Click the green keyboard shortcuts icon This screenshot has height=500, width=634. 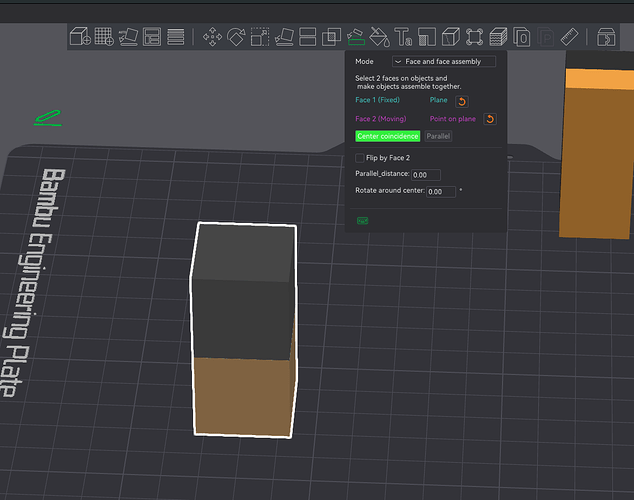click(362, 221)
